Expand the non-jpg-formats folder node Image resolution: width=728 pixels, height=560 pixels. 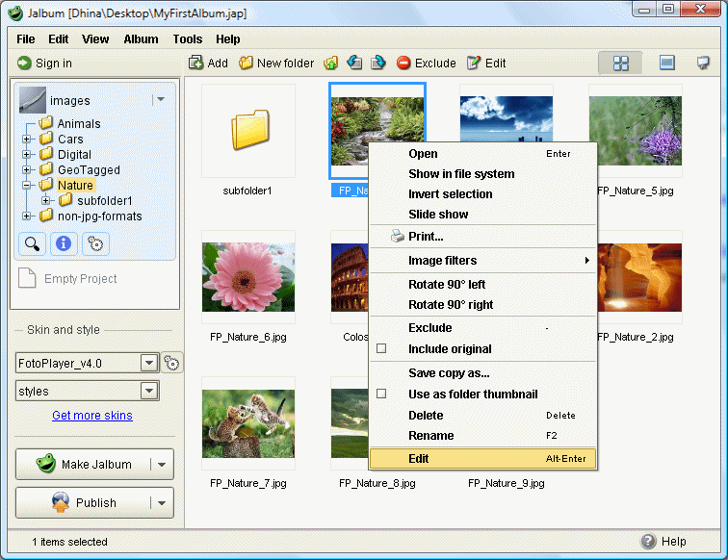[x=26, y=216]
